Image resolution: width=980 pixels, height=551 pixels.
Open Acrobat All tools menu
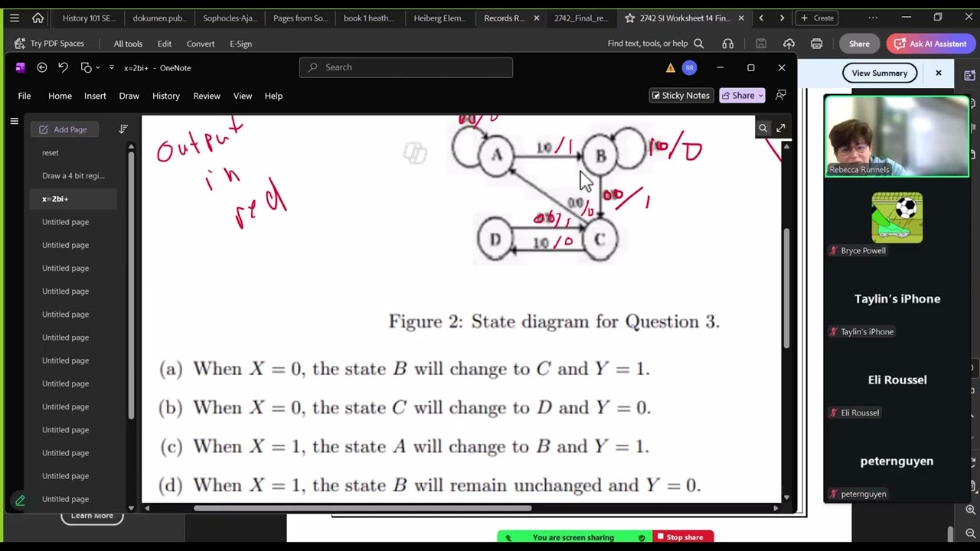[x=128, y=44]
